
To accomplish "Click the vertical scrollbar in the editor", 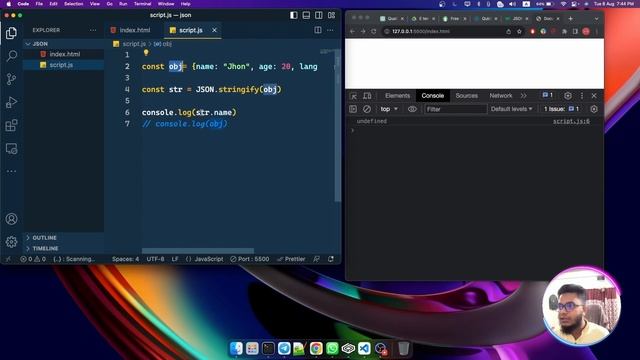I will tap(338, 127).
